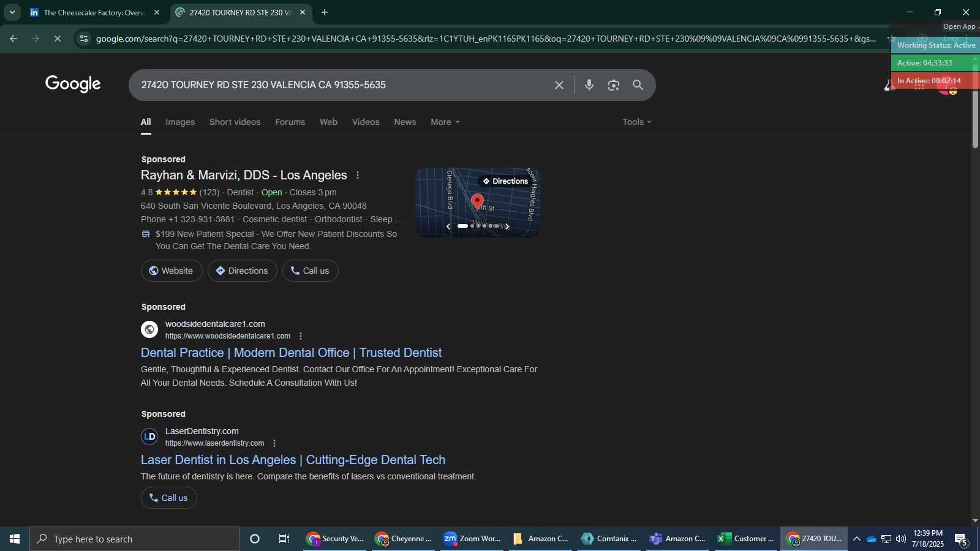Clear the Google search box text
This screenshot has height=551, width=980.
pyautogui.click(x=559, y=85)
